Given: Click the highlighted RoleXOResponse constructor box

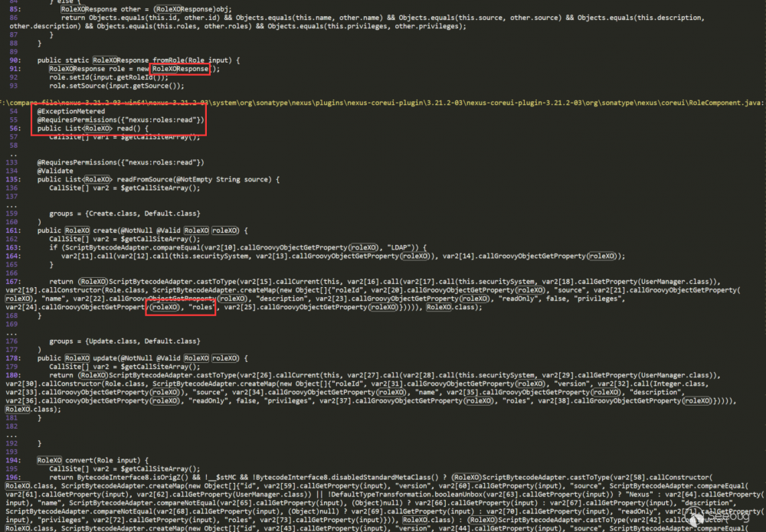Looking at the screenshot, I should [x=181, y=69].
